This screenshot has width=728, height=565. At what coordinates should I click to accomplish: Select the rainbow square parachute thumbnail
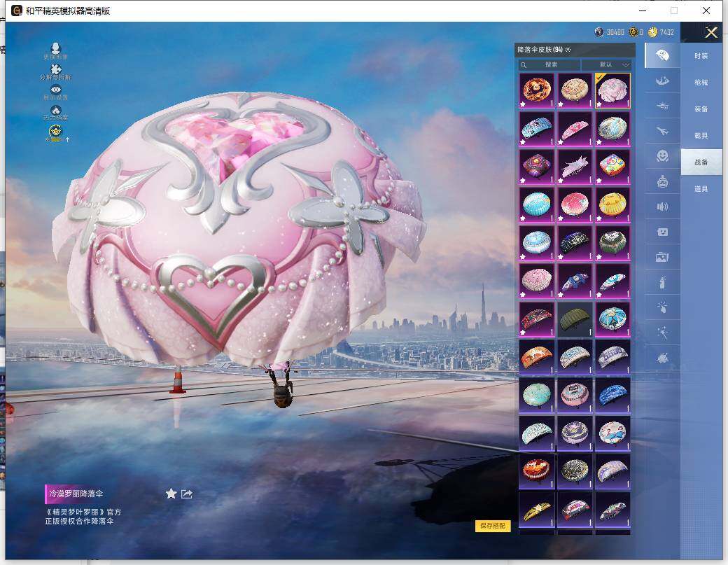tap(613, 167)
